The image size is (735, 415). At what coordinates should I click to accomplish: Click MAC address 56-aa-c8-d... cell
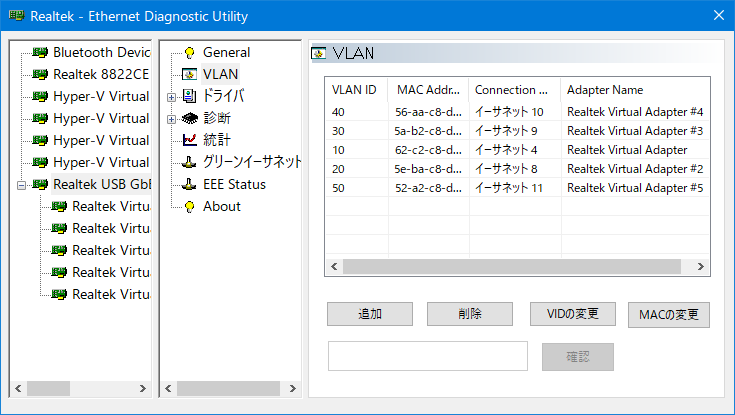pos(428,112)
